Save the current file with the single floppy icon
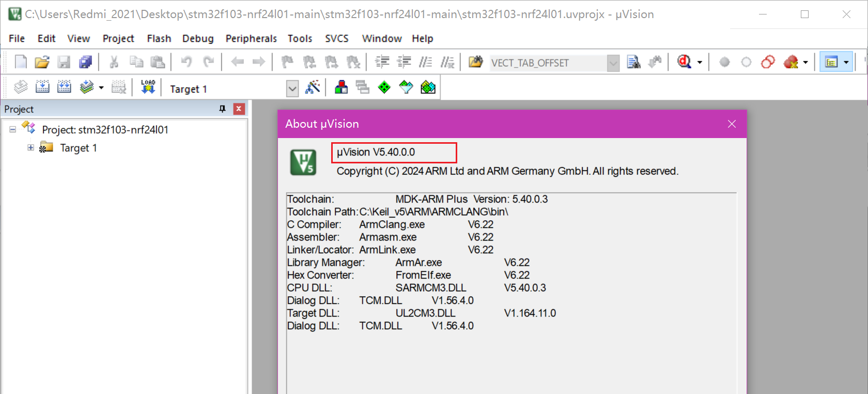This screenshot has height=394, width=868. [x=64, y=62]
